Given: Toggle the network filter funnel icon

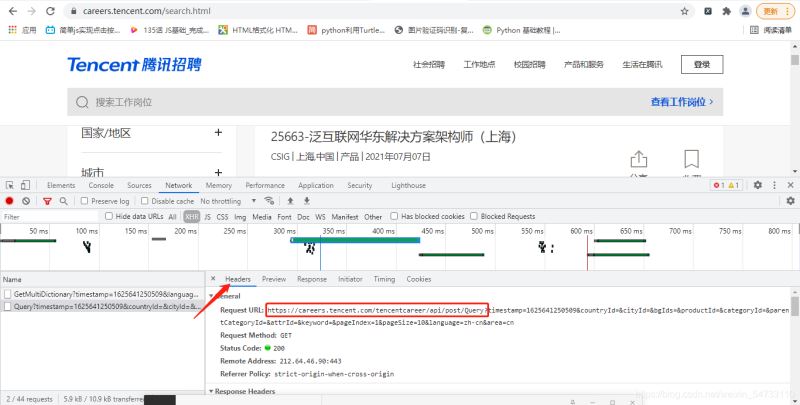Looking at the screenshot, I should (x=47, y=201).
